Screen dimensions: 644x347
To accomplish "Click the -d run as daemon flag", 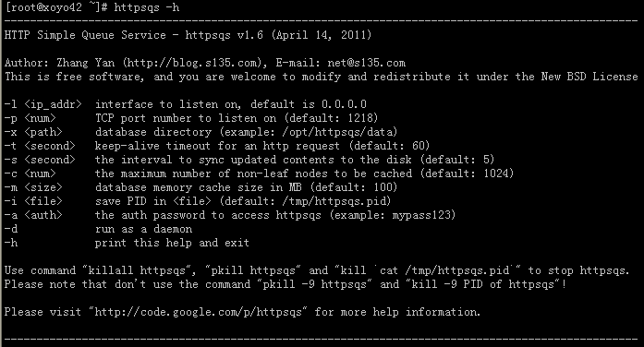I will point(11,229).
